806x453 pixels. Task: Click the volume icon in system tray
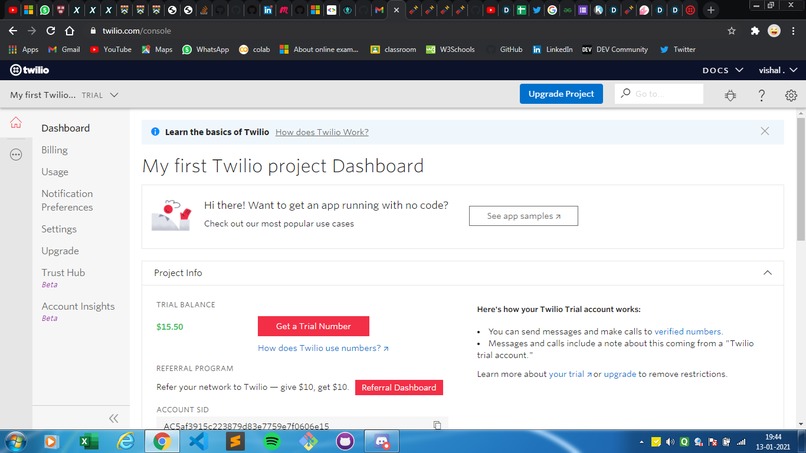[670, 442]
